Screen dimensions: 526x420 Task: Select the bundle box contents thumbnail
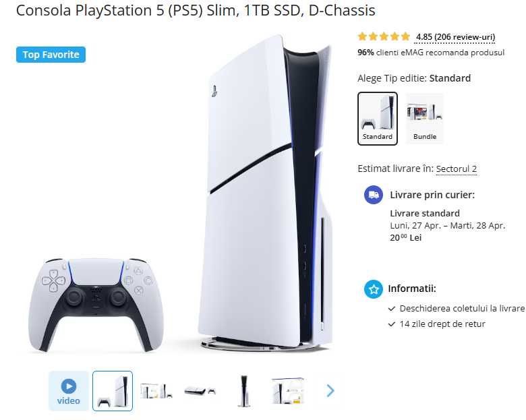(156, 391)
